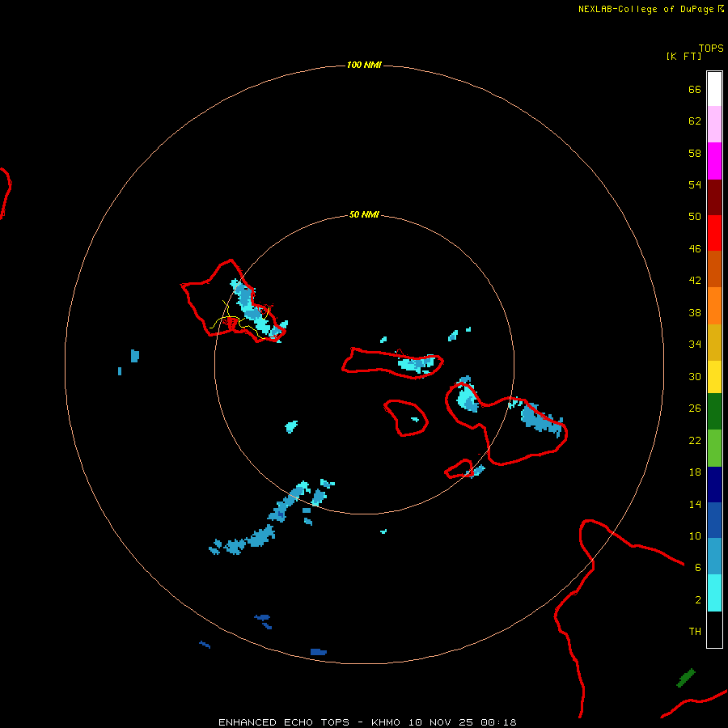Click the white legend color block
The height and width of the screenshot is (728, 728).
[714, 89]
